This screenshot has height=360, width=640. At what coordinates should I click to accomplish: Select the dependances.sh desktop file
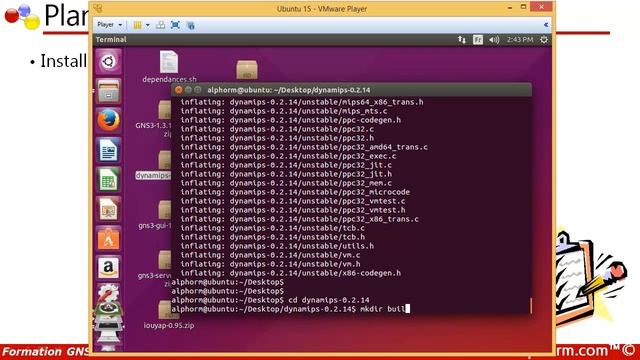[169, 67]
